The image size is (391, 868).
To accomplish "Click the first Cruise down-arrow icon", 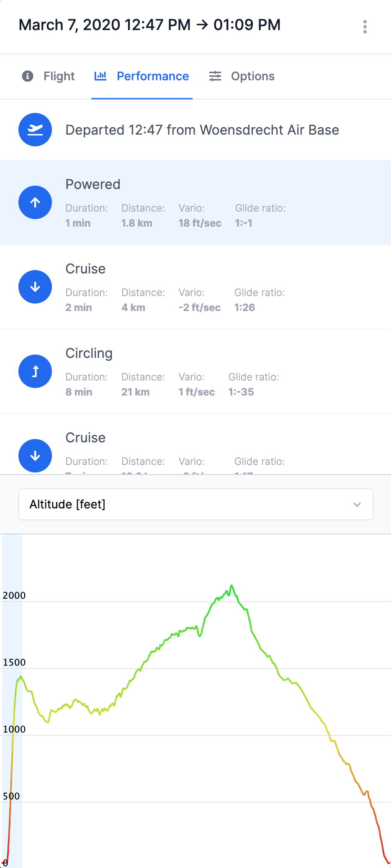I will [35, 287].
